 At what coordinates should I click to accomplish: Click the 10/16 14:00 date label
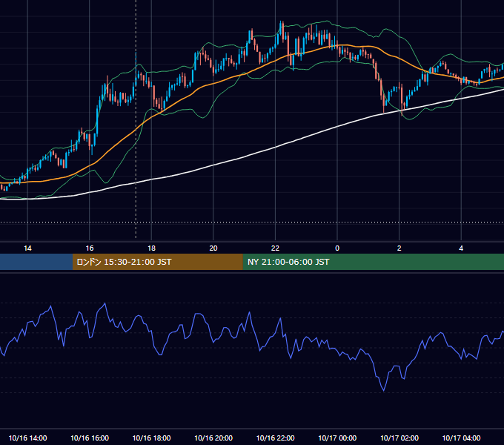(27, 438)
